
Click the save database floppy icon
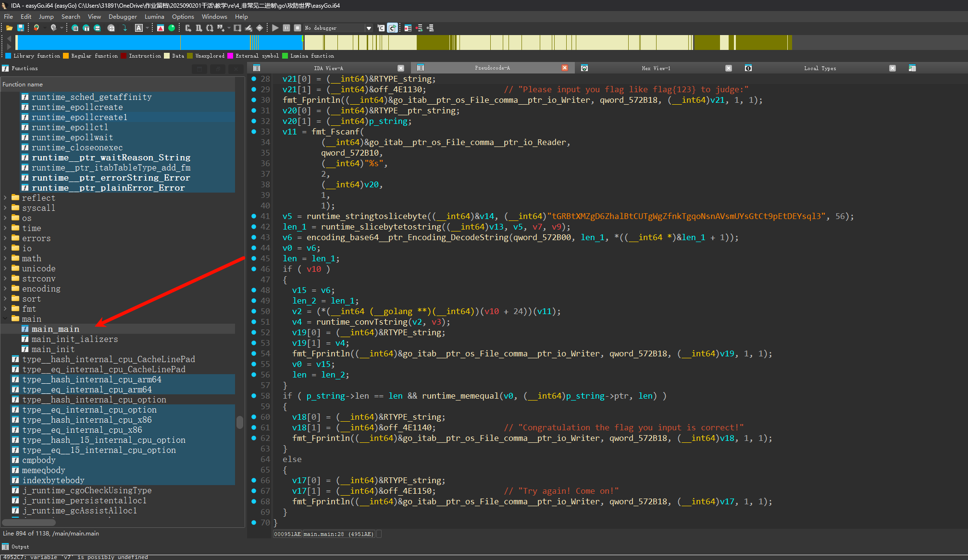[21, 28]
